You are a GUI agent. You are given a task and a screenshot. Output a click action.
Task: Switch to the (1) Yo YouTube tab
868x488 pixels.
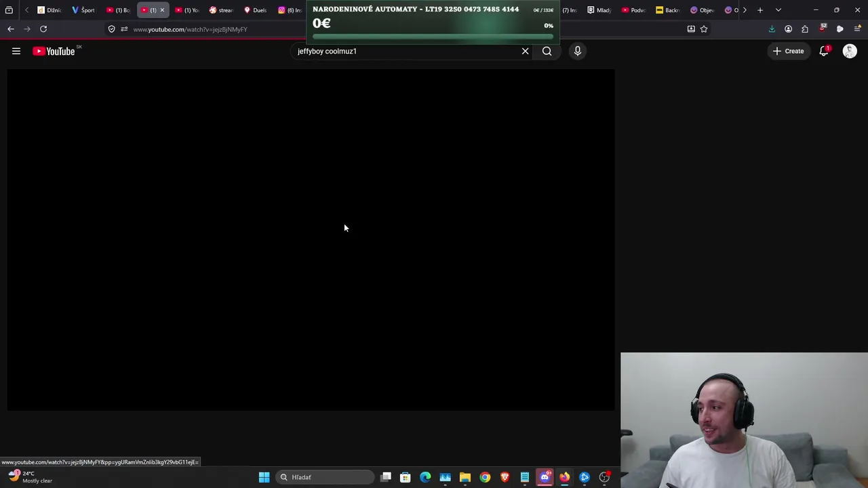coord(187,10)
